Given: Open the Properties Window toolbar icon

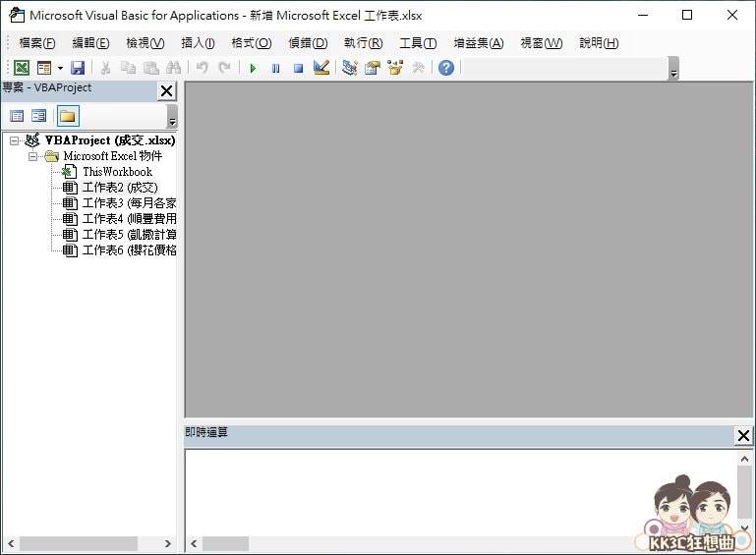Looking at the screenshot, I should [373, 68].
